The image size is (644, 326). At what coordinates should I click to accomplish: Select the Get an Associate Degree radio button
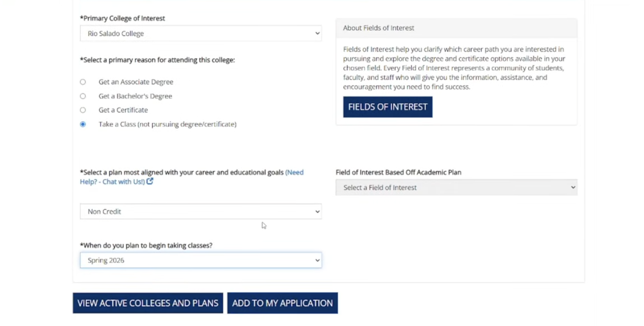tap(83, 82)
